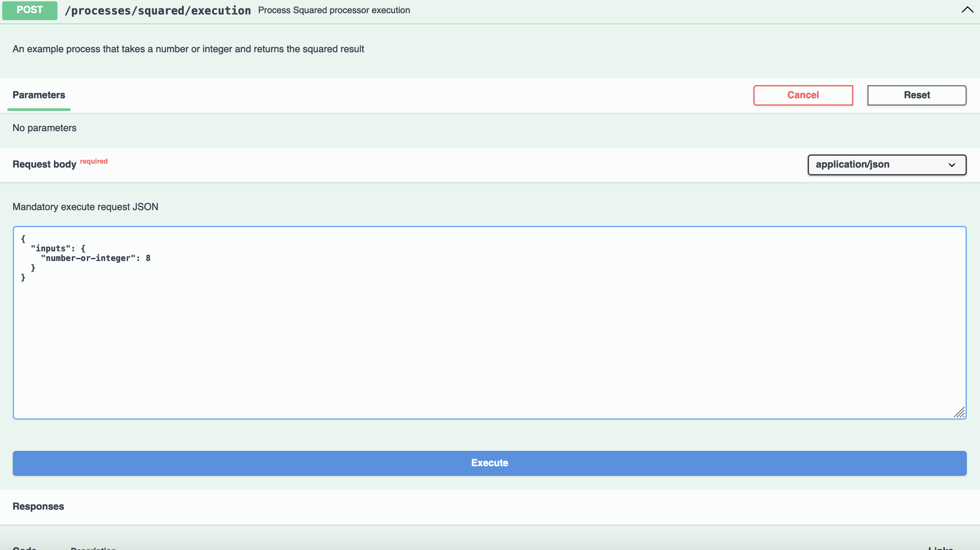The width and height of the screenshot is (980, 550).
Task: Click inside the request body JSON textarea
Action: [x=489, y=342]
